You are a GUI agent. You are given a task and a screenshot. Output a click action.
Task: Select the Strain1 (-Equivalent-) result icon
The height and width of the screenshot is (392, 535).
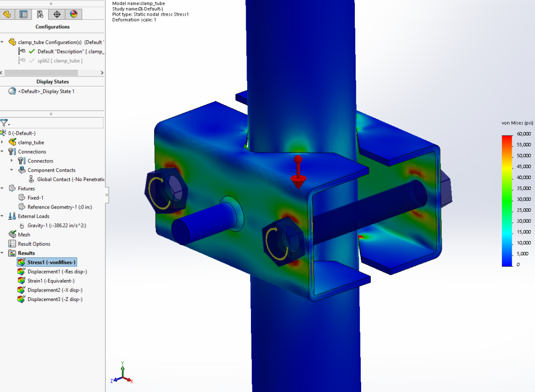click(x=21, y=281)
